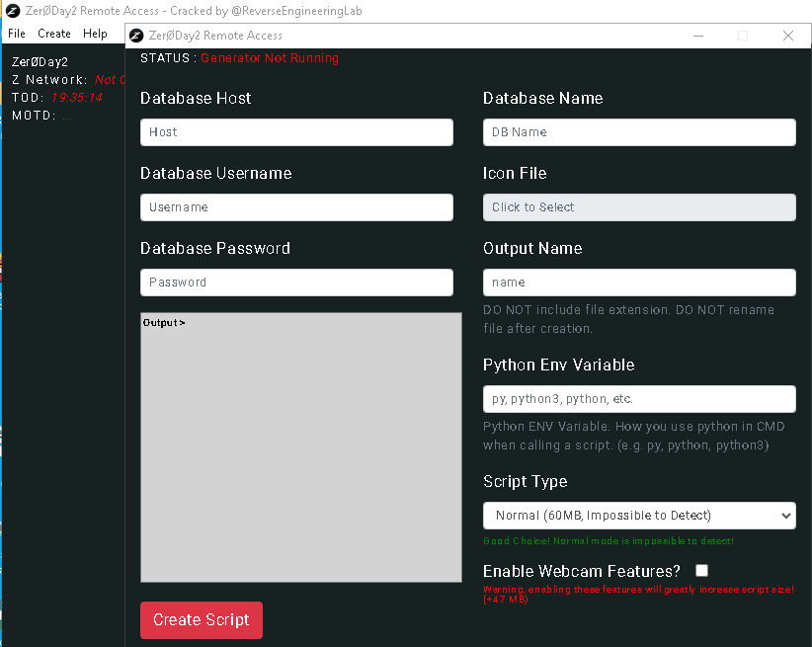
Task: Click the 'Z Network:' label in the sidebar
Action: 49,80
